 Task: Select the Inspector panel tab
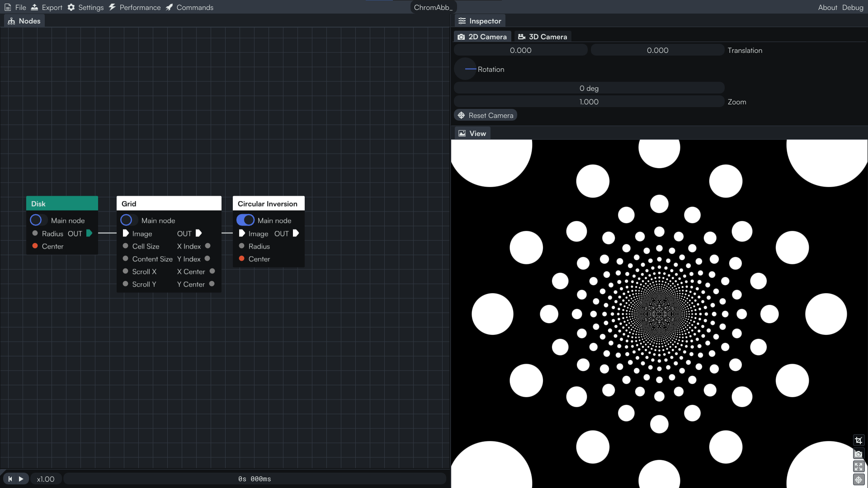pos(480,21)
